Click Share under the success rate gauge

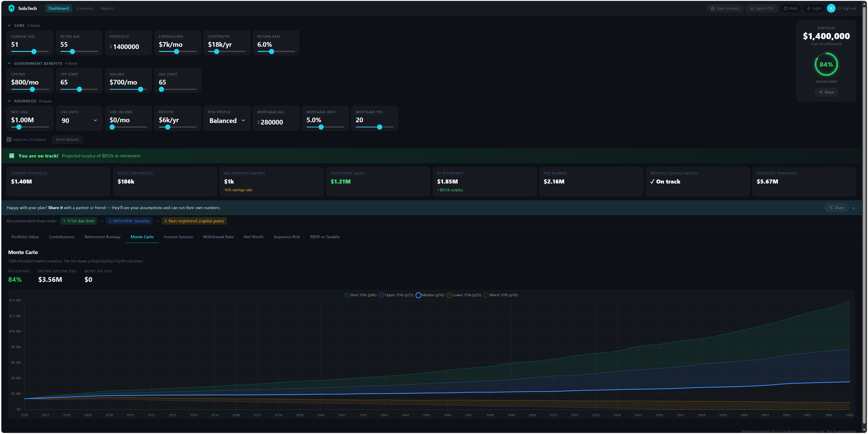(x=826, y=92)
